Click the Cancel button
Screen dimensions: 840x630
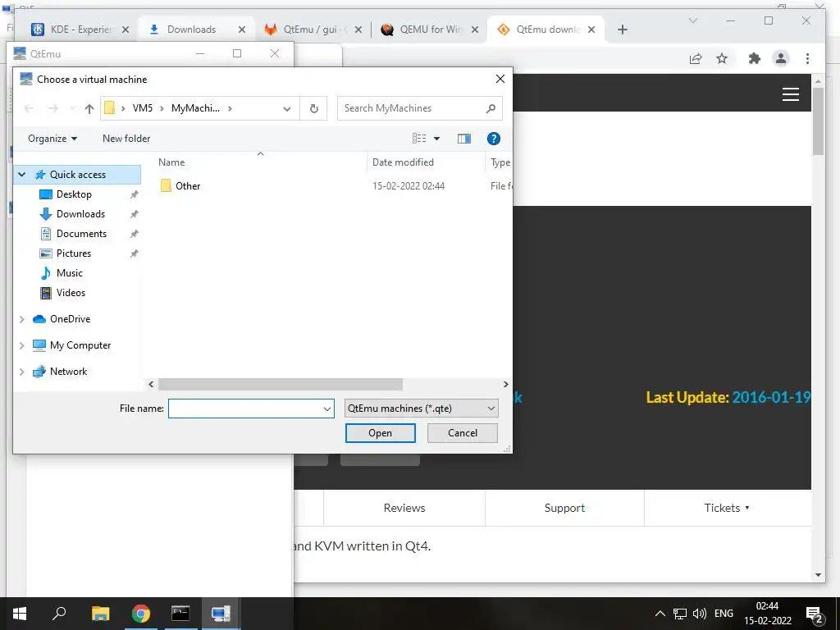pos(463,433)
